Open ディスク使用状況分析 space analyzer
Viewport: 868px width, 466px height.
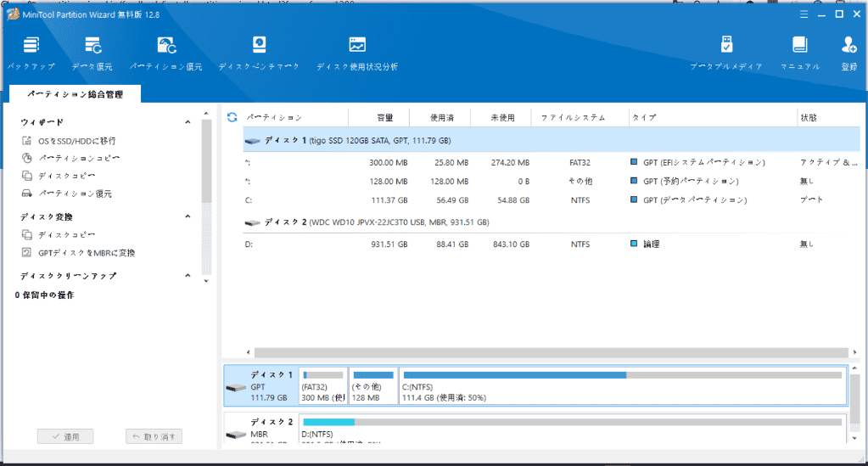click(x=357, y=53)
